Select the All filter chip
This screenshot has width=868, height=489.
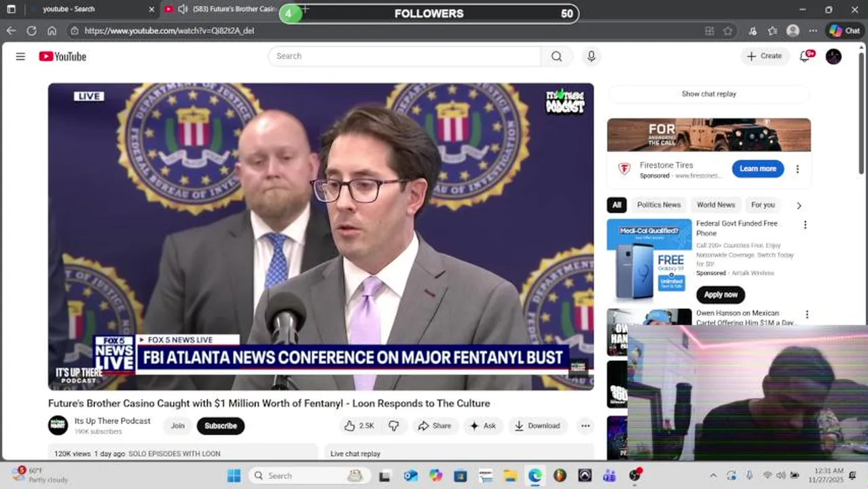[x=616, y=204]
